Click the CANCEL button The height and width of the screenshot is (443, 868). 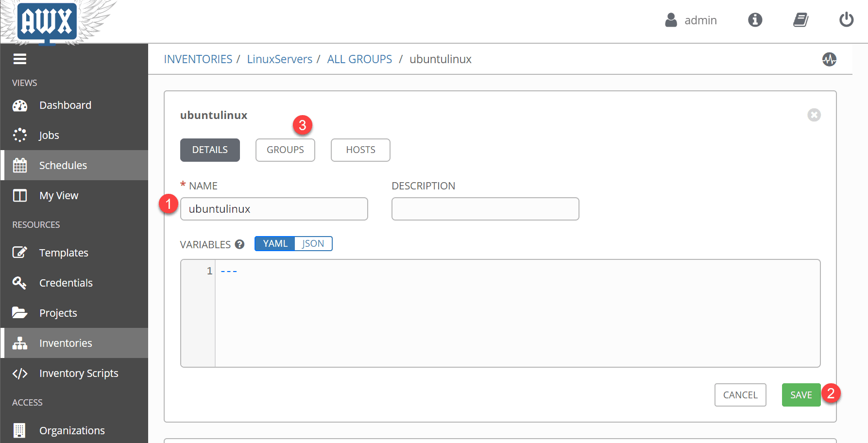(740, 395)
